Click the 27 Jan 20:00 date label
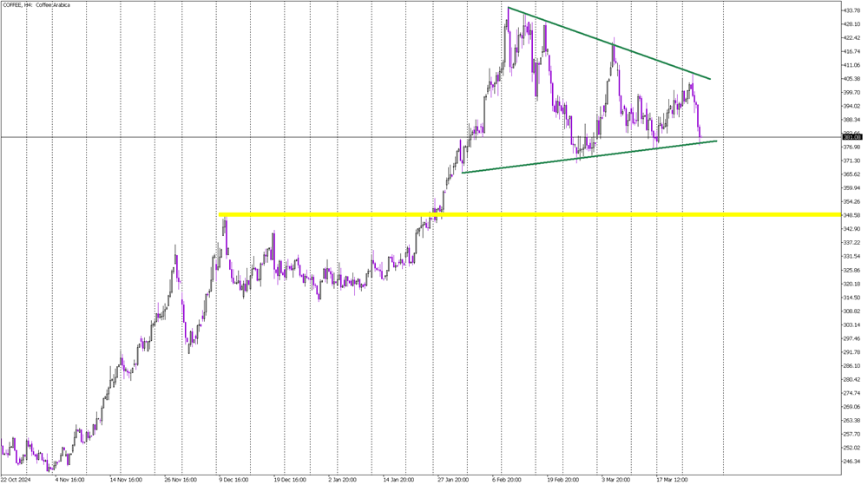The height and width of the screenshot is (485, 868). (453, 480)
